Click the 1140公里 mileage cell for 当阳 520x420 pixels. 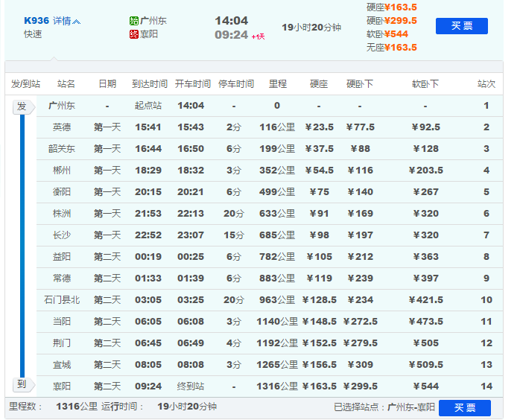click(277, 322)
